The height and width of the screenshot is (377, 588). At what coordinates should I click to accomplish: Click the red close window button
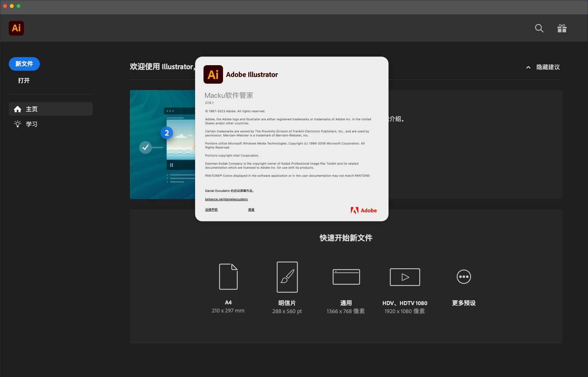5,6
